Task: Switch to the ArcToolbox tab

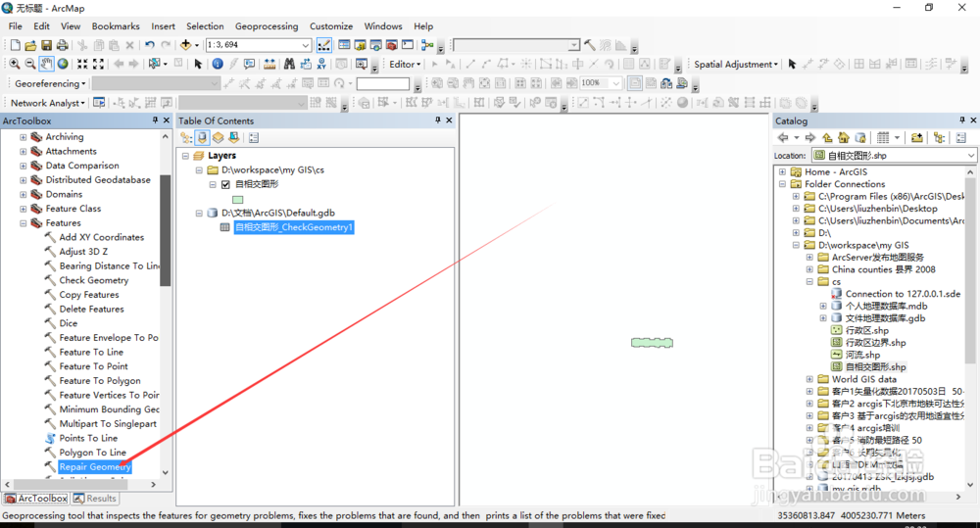Action: pyautogui.click(x=35, y=499)
